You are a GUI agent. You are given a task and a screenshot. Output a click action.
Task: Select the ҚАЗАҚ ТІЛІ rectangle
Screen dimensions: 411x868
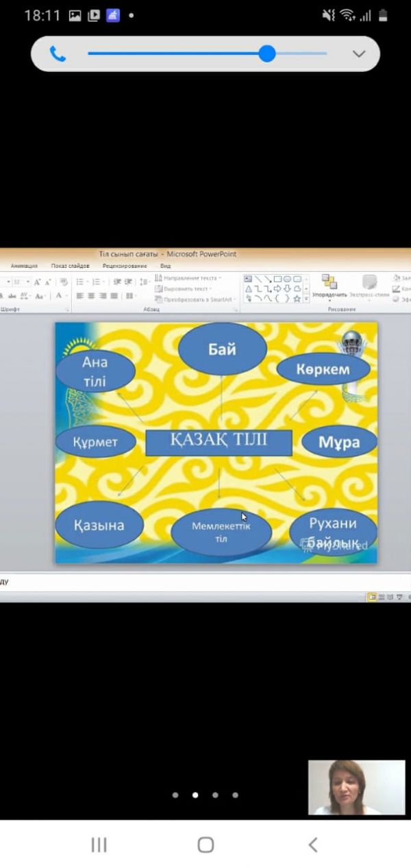(x=219, y=442)
